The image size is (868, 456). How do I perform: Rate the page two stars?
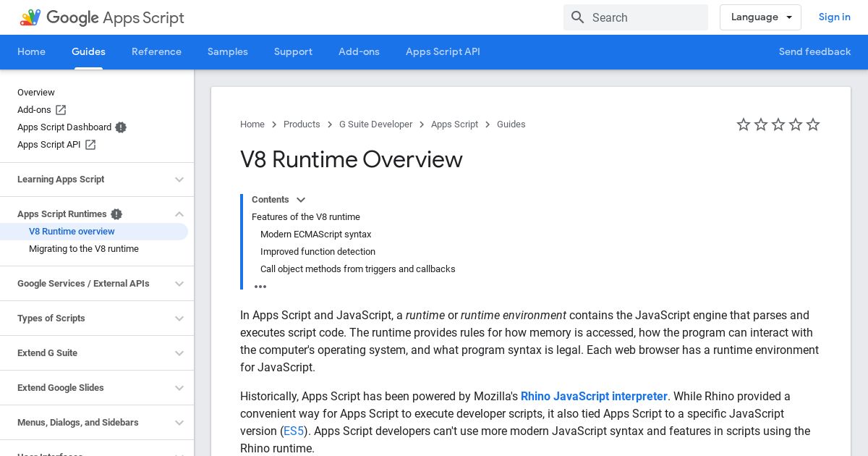click(x=761, y=124)
